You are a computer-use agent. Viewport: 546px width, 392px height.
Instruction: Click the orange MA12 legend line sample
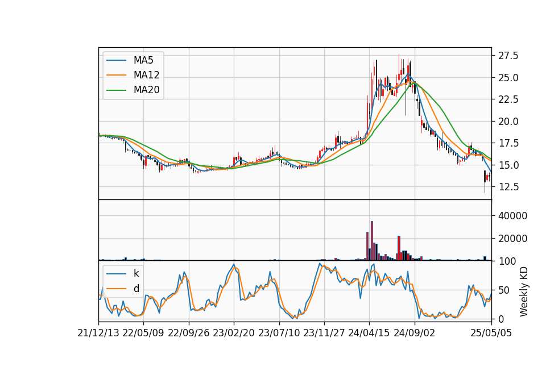tap(116, 75)
